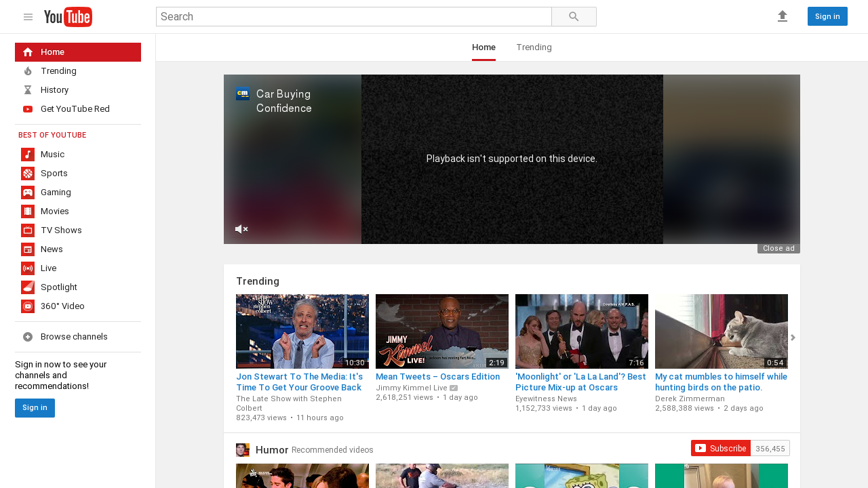Click the History hourglass icon
The width and height of the screenshot is (868, 488).
click(28, 90)
